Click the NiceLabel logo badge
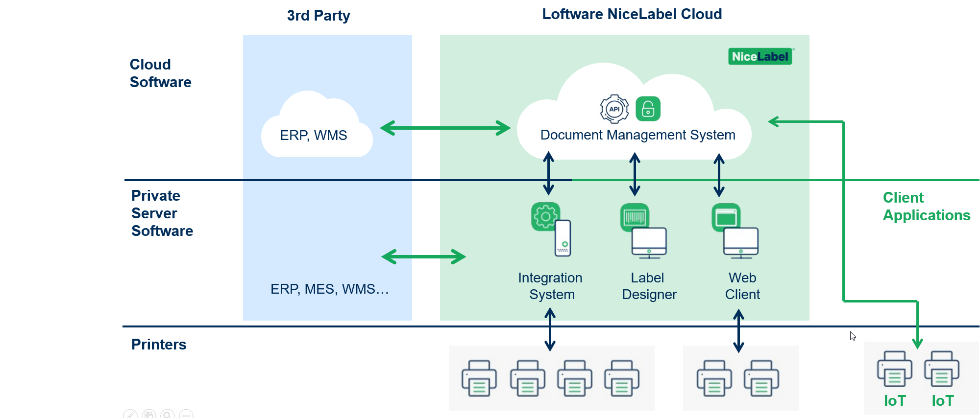This screenshot has width=980, height=418. pyautogui.click(x=760, y=56)
